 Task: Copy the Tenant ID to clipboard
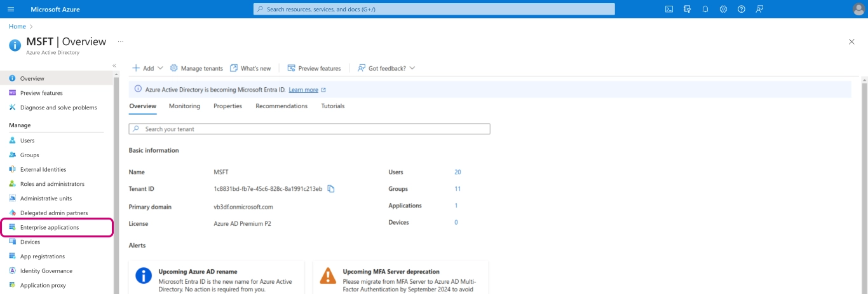pos(331,189)
